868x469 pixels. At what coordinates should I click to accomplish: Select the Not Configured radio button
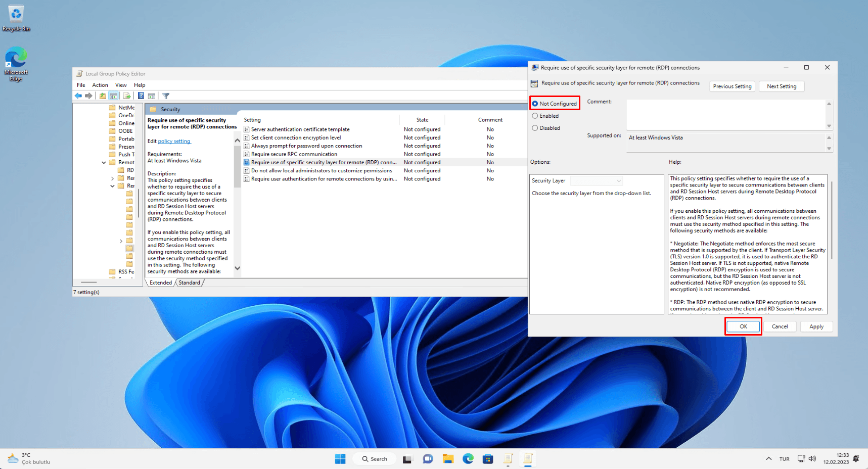(x=535, y=104)
